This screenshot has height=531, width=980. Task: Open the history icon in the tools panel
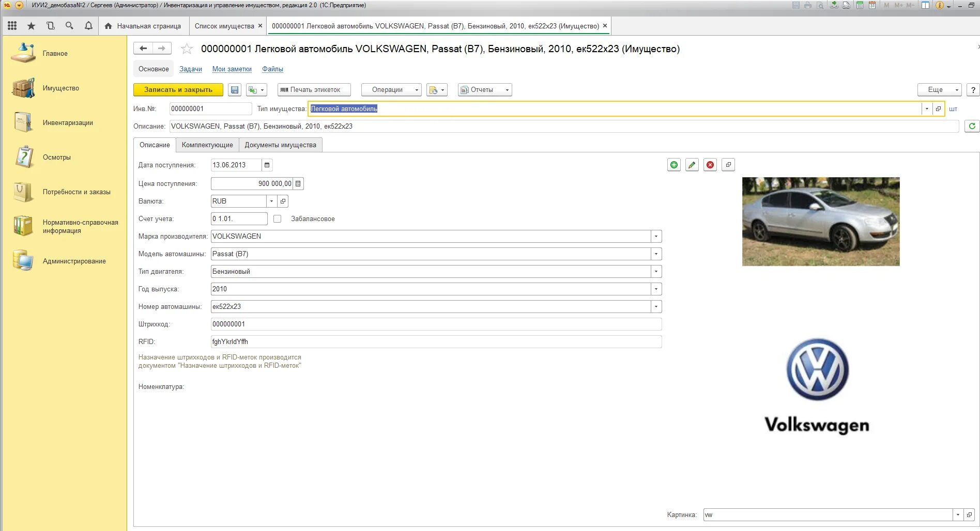point(50,26)
